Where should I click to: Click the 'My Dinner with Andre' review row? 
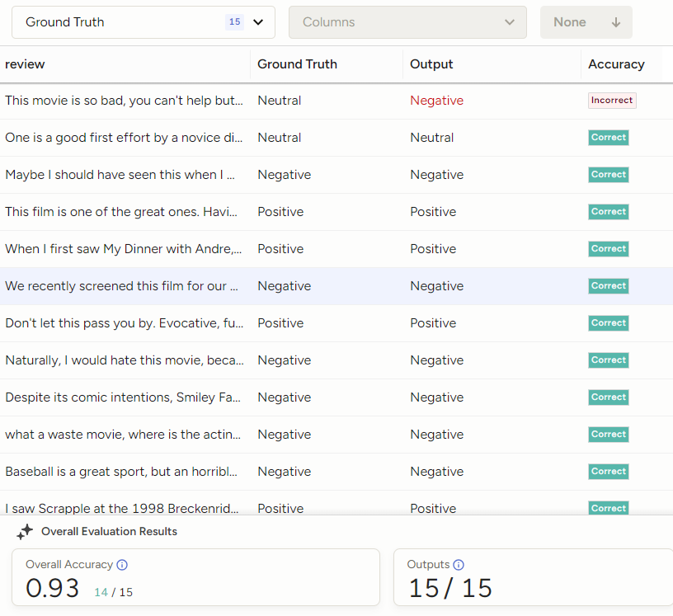click(x=124, y=249)
